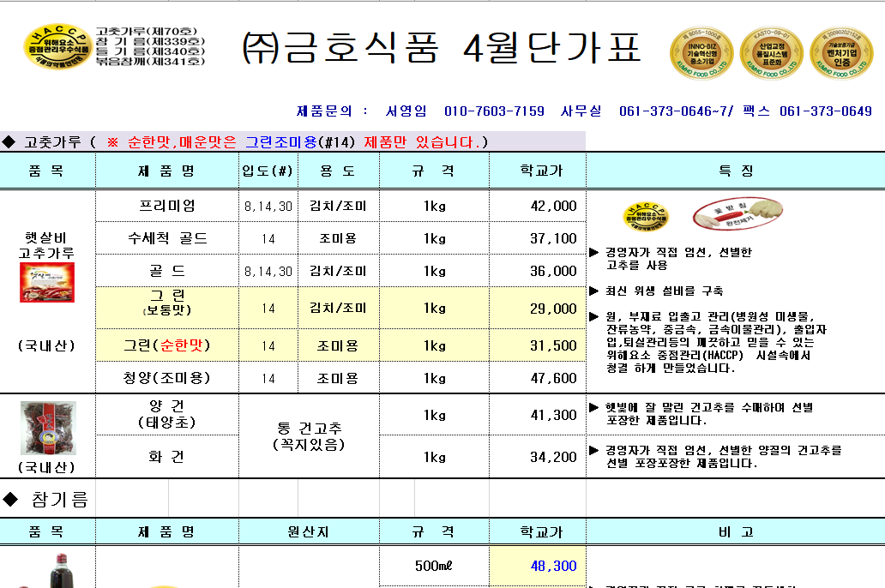Screen dimensions: 885x588
Task: Click the INNO-BIZ gold certification badge
Action: 701,53
